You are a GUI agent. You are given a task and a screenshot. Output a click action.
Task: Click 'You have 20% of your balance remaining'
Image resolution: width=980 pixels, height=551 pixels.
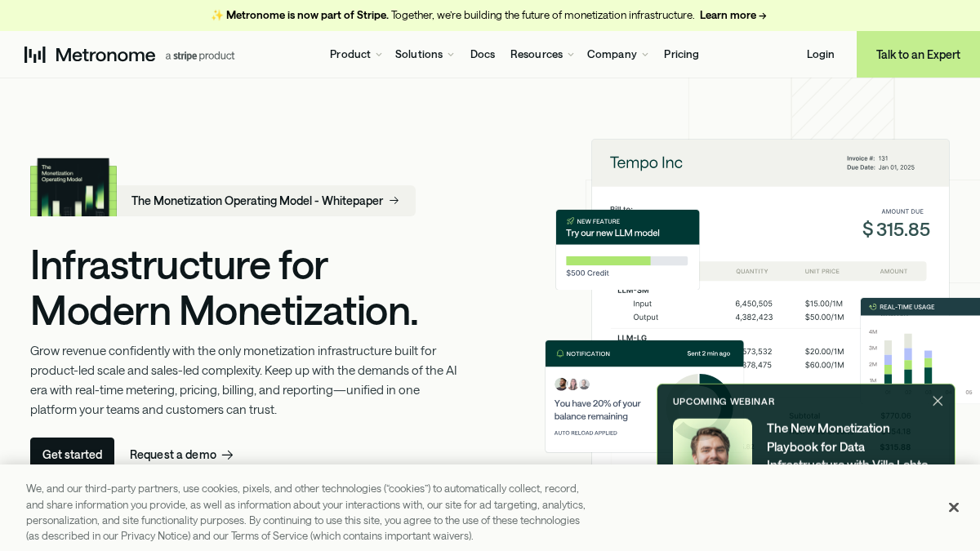(598, 410)
